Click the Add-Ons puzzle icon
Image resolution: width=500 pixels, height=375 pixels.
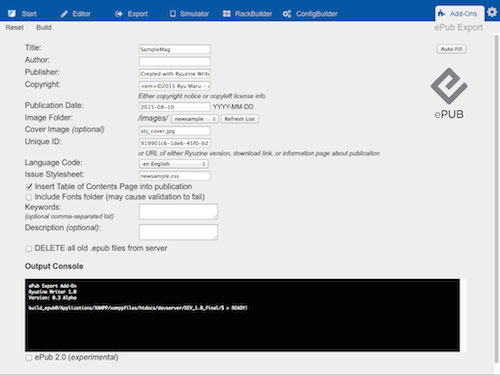(441, 13)
